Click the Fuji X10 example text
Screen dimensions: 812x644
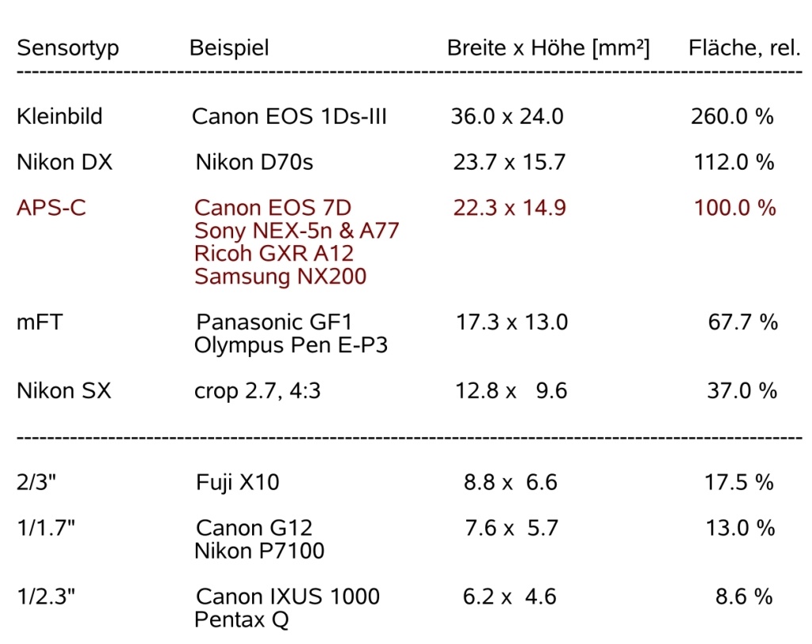point(237,481)
